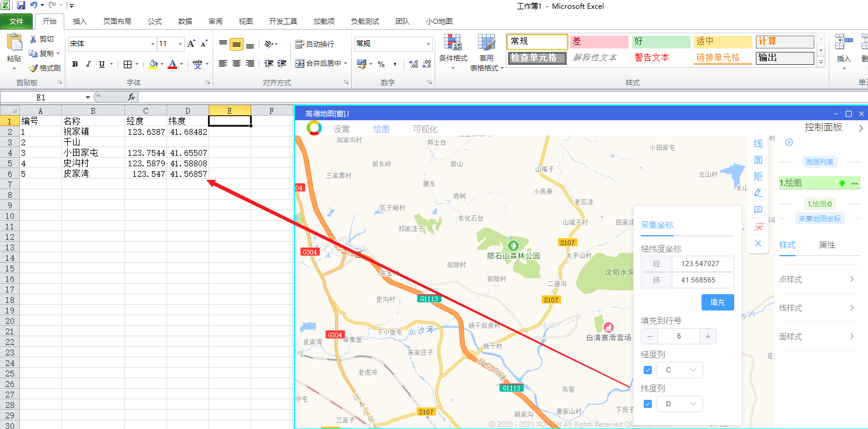Image resolution: width=868 pixels, height=429 pixels.
Task: Decrement the fill row number with minus
Action: tap(650, 336)
